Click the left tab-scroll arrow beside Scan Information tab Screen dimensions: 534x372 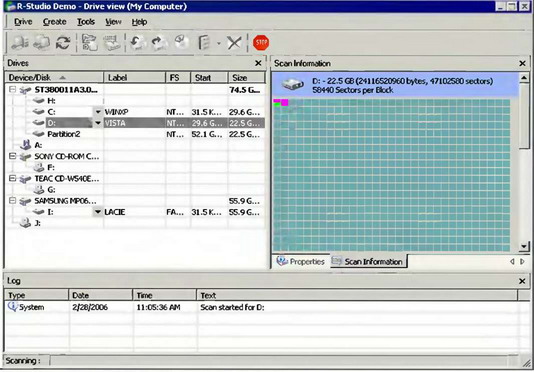pyautogui.click(x=512, y=262)
